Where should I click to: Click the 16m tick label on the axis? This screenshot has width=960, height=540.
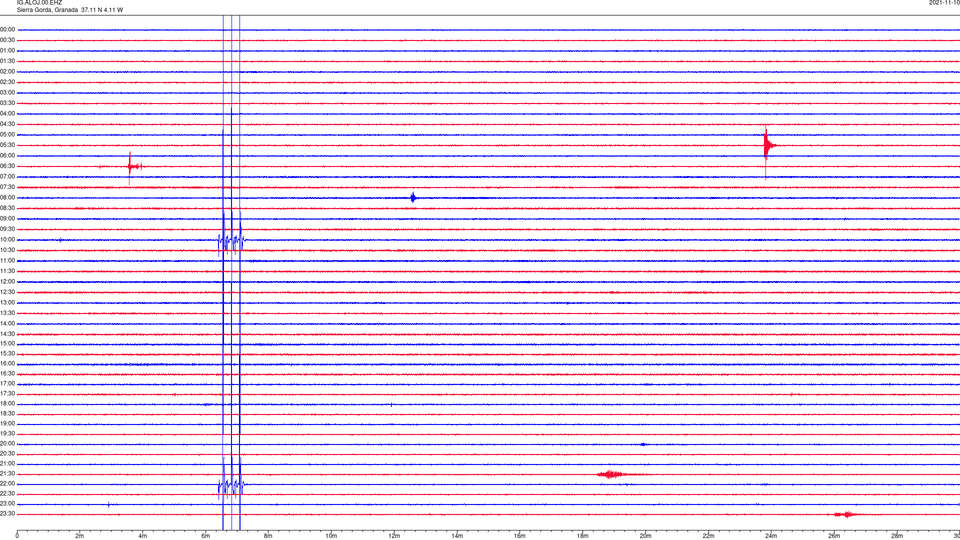[520, 536]
